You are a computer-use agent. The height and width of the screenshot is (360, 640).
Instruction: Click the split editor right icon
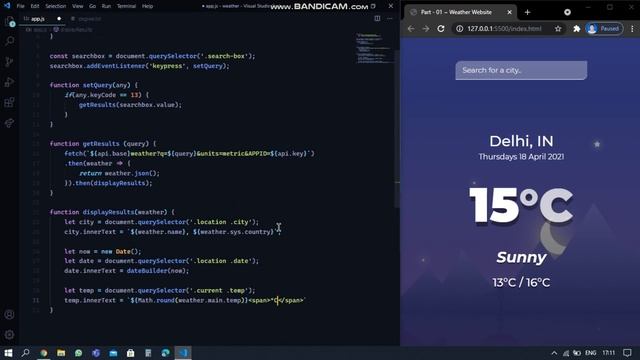pos(377,18)
